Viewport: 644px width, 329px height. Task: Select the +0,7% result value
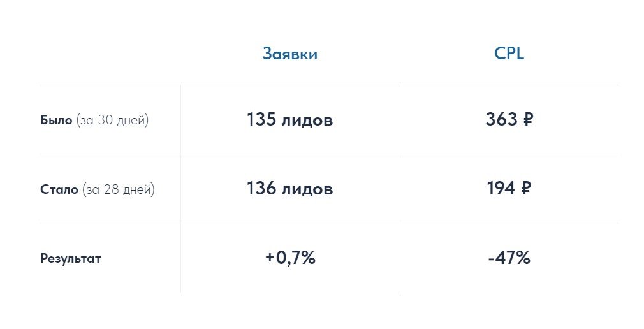(290, 258)
